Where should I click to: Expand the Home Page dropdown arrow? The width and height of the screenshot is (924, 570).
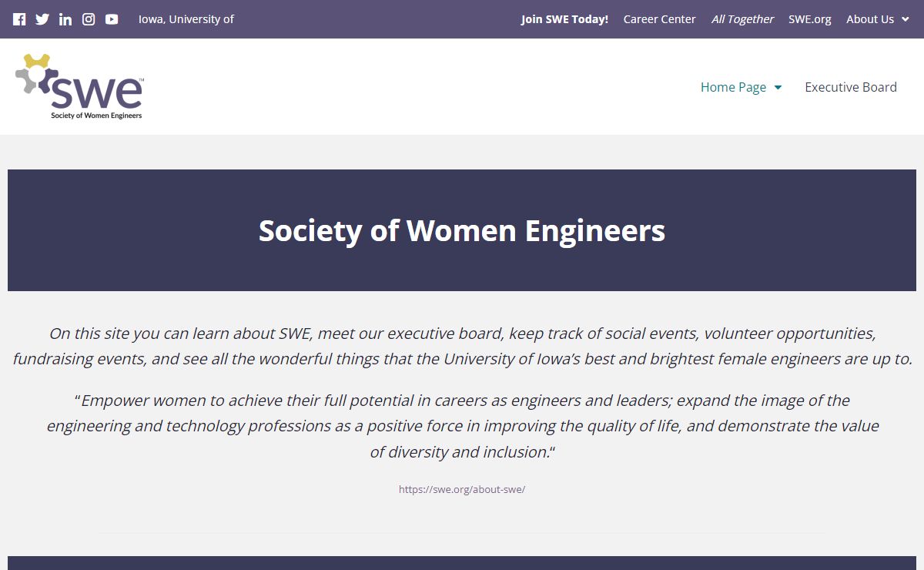point(778,88)
